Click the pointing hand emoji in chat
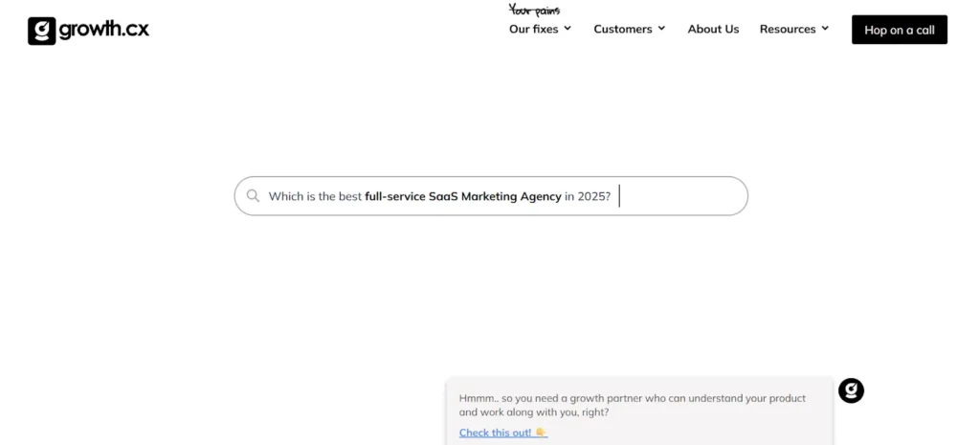 tap(542, 433)
